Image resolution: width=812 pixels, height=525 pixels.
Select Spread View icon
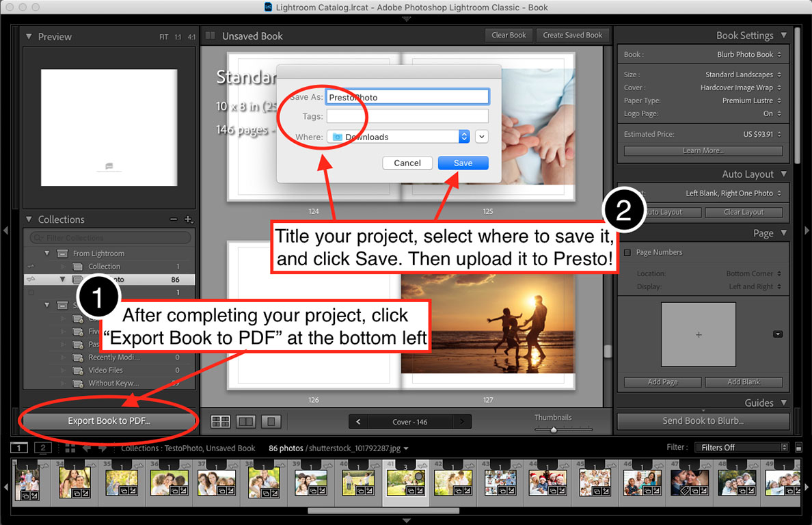245,422
